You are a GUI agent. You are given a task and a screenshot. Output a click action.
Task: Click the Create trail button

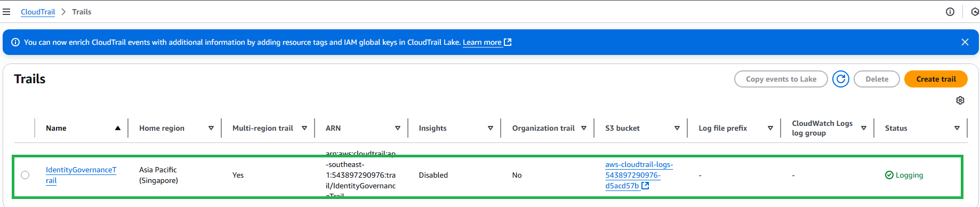936,79
